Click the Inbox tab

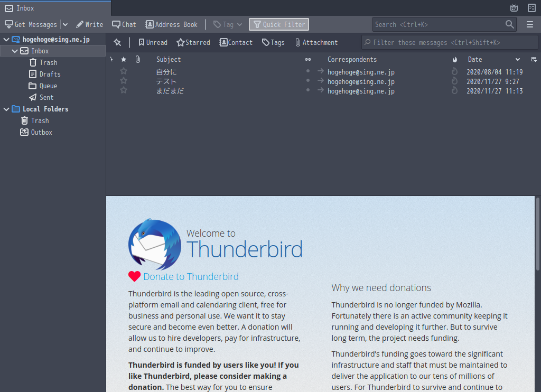[55, 8]
